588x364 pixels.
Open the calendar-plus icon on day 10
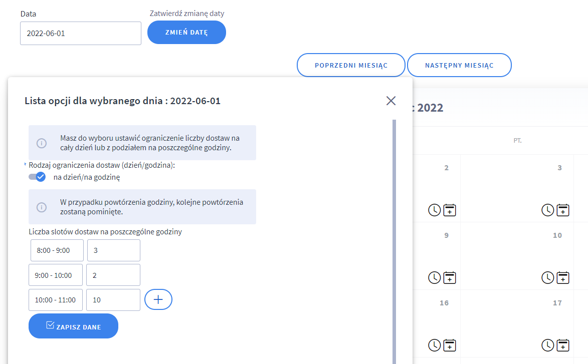(563, 277)
